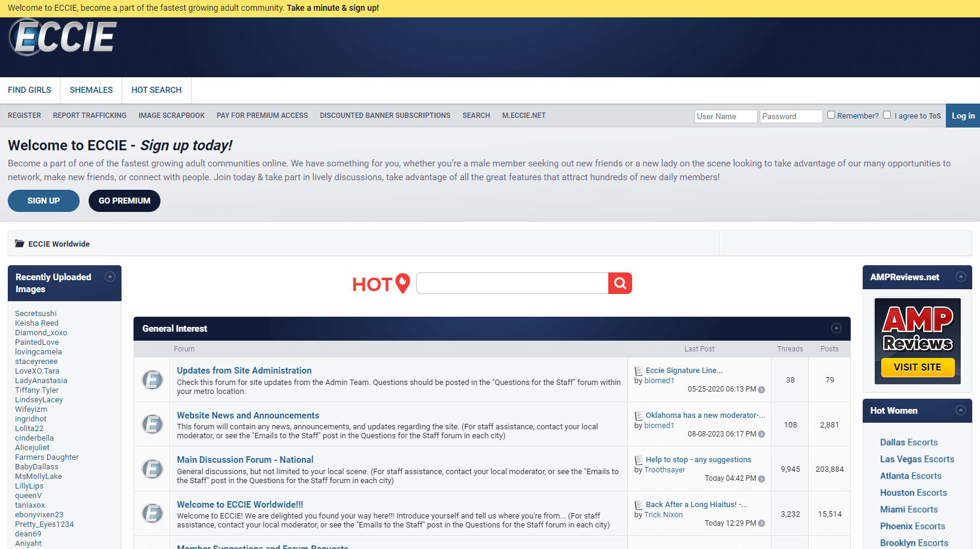This screenshot has width=980, height=549.
Task: Open Secretsushi in recently uploaded images
Action: 36,314
